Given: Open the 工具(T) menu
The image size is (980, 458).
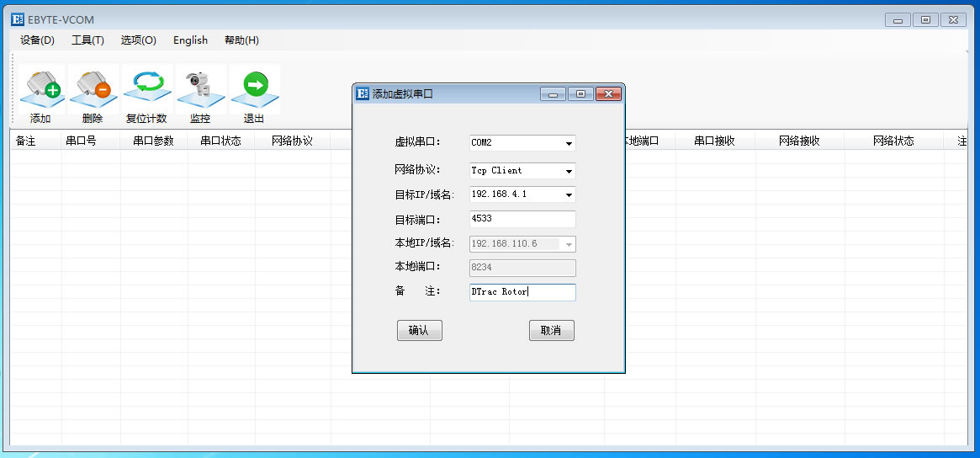Looking at the screenshot, I should click(87, 40).
